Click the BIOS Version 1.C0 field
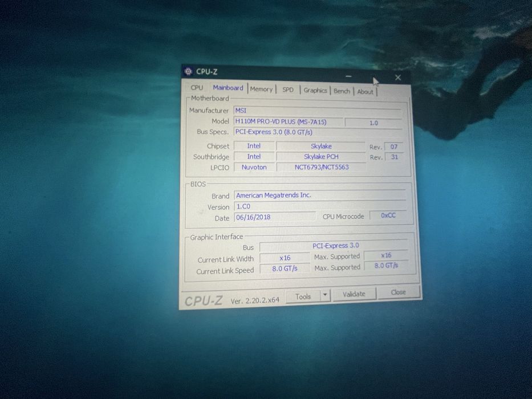Screen dimensions: 532x399 320,206
